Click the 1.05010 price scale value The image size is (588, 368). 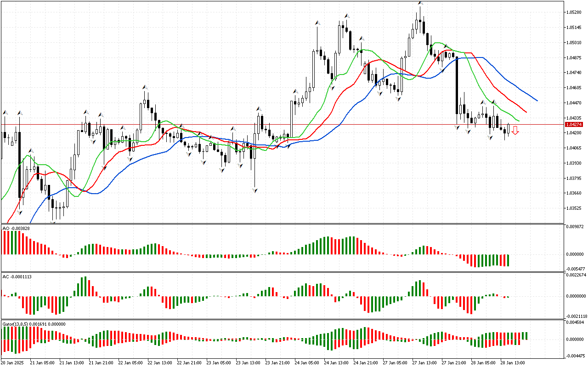pyautogui.click(x=574, y=43)
